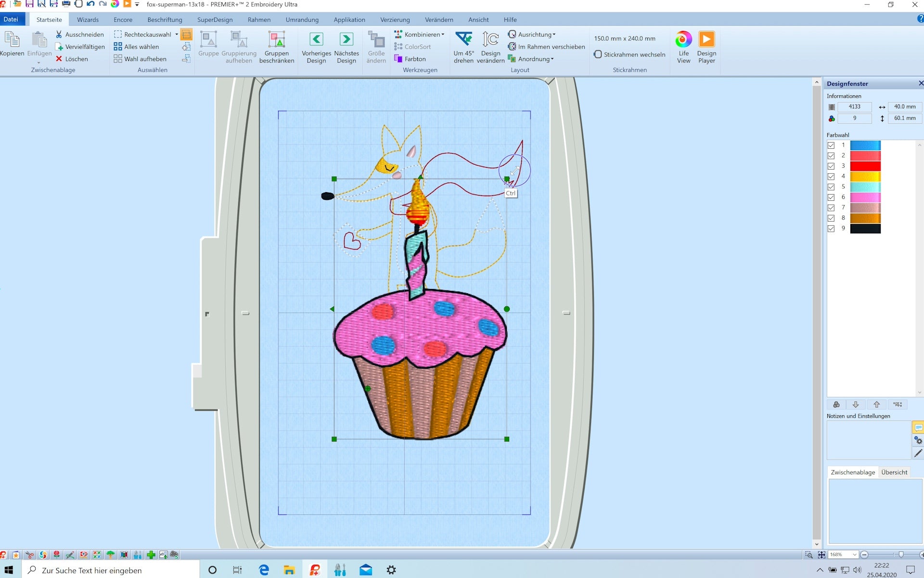Move color down with down arrow button
Screen dimensions: 924x578
(856, 405)
